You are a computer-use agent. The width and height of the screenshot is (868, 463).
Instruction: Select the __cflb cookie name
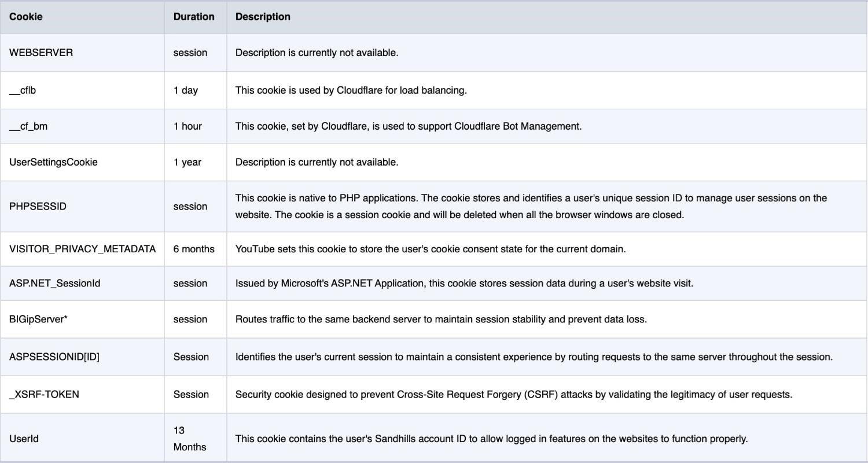coord(23,90)
